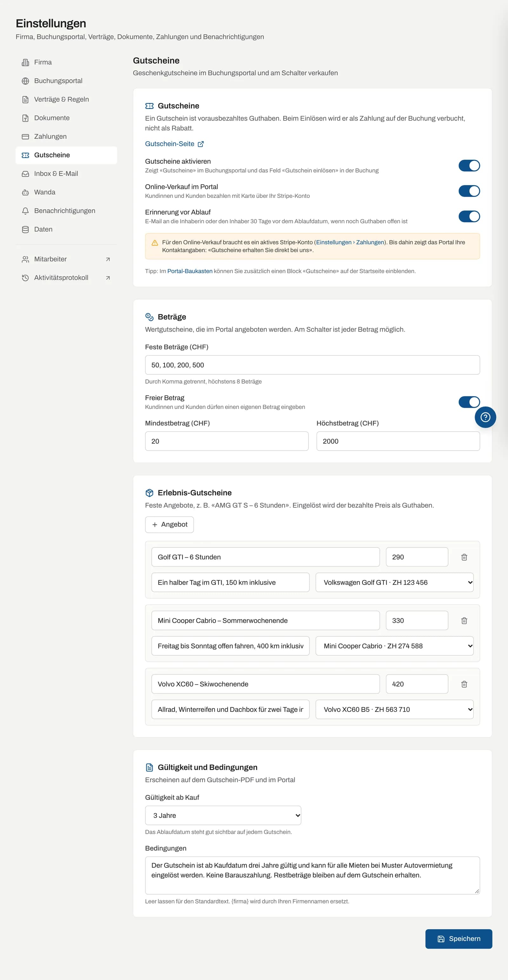Viewport: 508px width, 980px height.
Task: Click the Aktivitätsprotokoll external arrow icon
Action: [108, 278]
